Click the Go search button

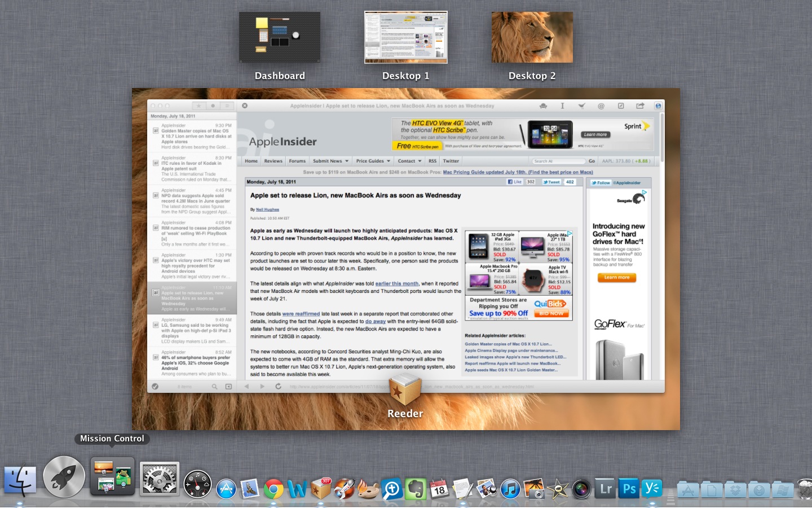[x=592, y=161]
